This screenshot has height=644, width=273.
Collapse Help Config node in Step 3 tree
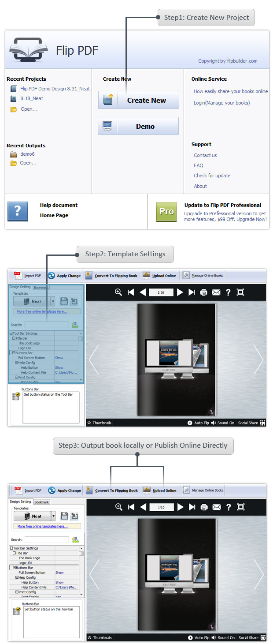click(x=17, y=577)
